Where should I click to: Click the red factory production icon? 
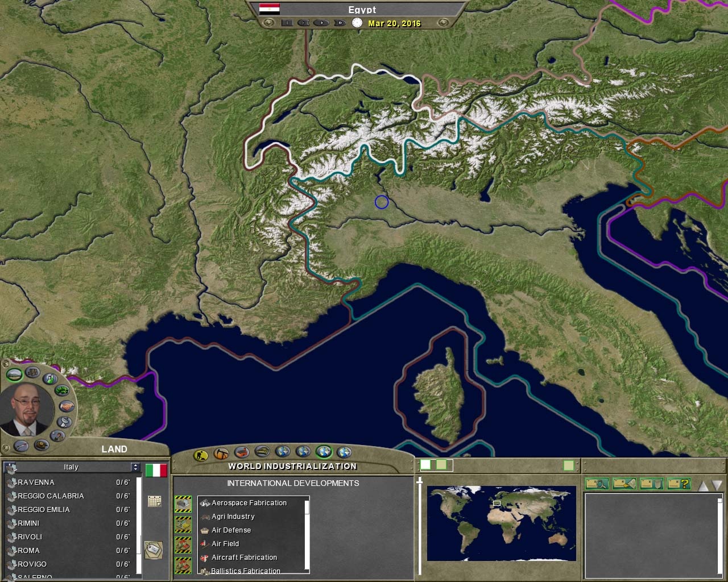pyautogui.click(x=242, y=453)
